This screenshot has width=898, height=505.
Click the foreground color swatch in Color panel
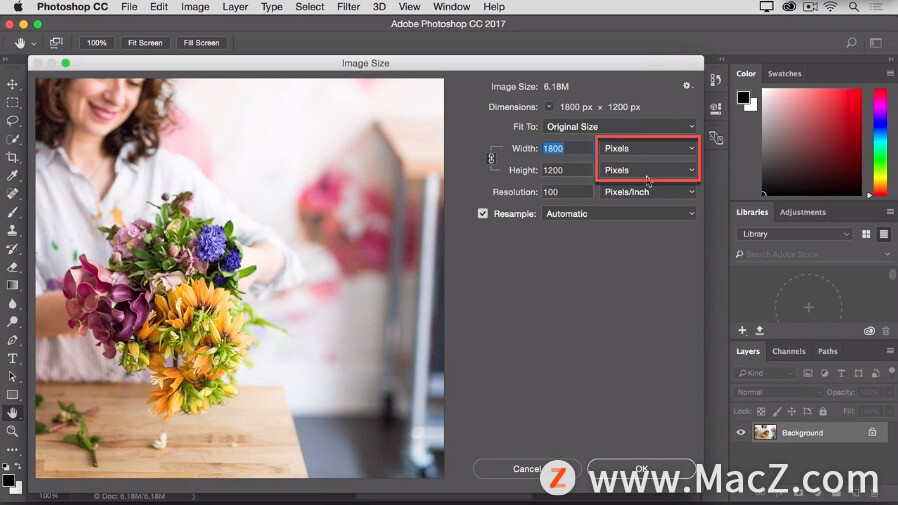(x=743, y=97)
